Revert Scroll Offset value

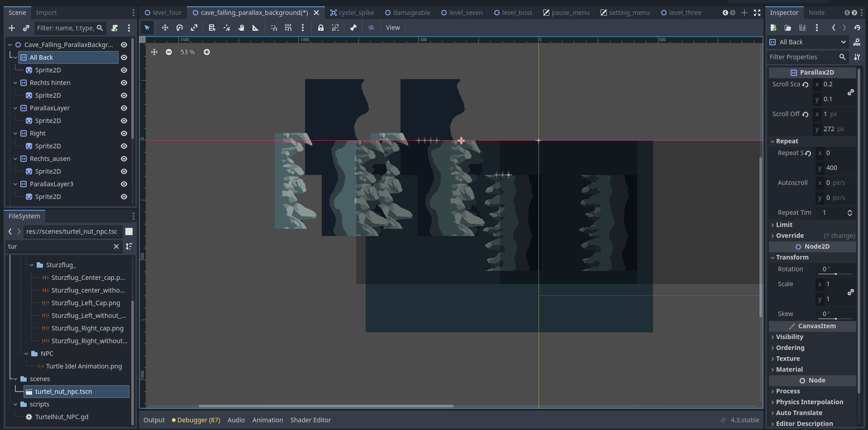806,114
